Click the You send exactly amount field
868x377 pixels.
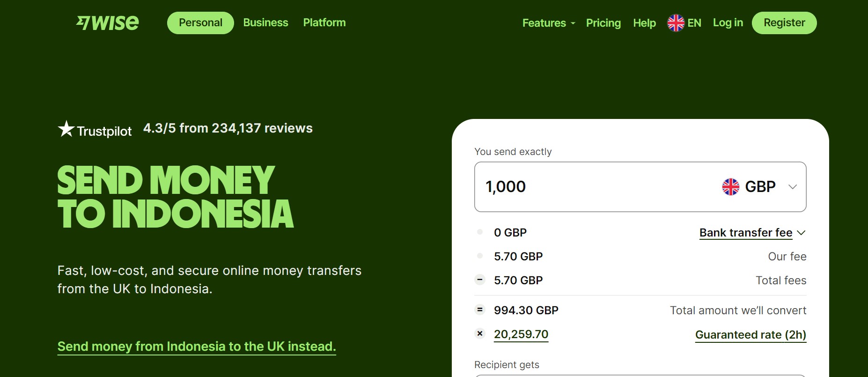(640, 187)
